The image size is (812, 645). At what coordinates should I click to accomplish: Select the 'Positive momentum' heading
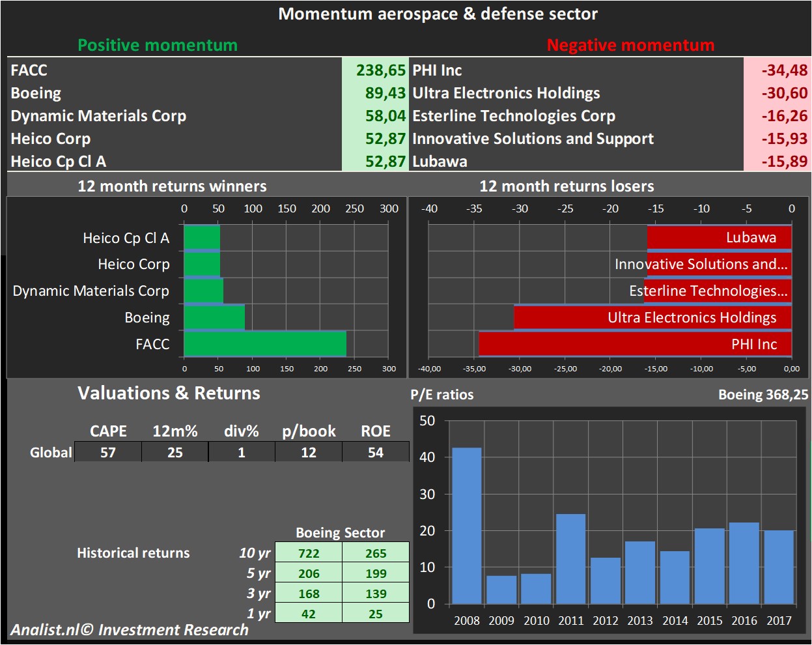(158, 45)
